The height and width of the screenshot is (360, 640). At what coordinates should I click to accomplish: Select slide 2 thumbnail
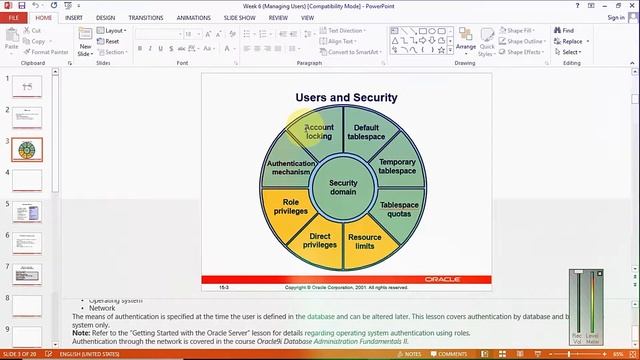pos(27,118)
